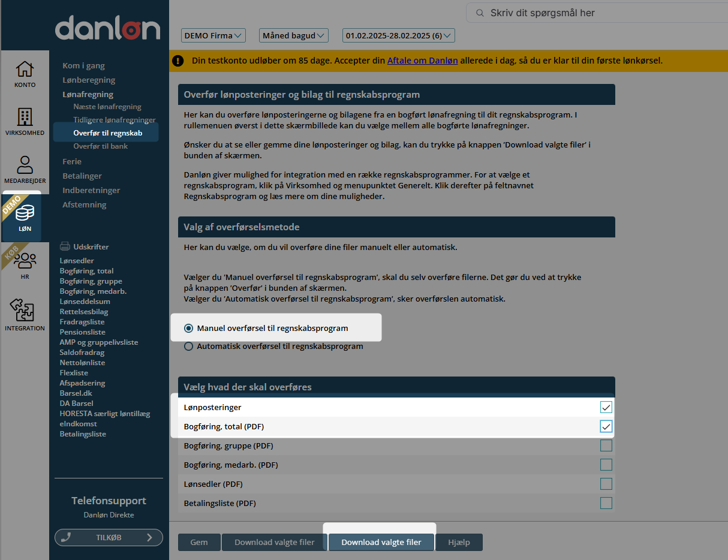This screenshot has width=728, height=560.
Task: Open the Nettolønliste printout
Action: 82,363
